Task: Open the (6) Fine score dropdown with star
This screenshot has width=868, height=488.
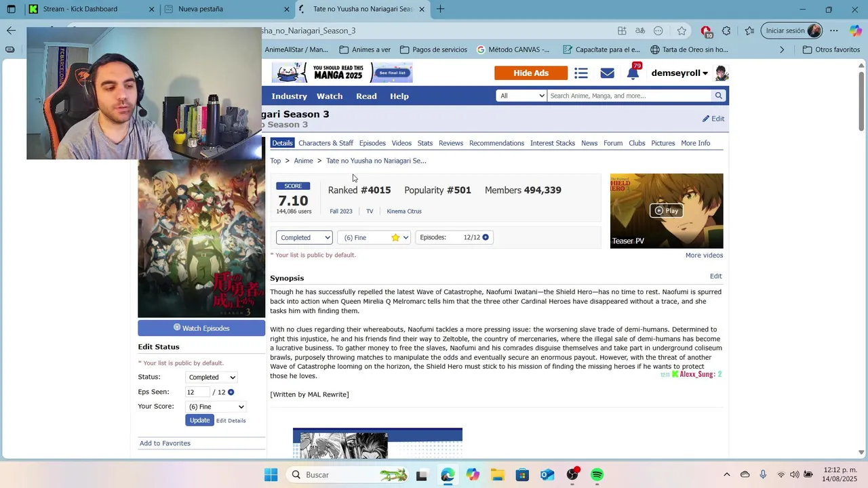Action: (374, 237)
